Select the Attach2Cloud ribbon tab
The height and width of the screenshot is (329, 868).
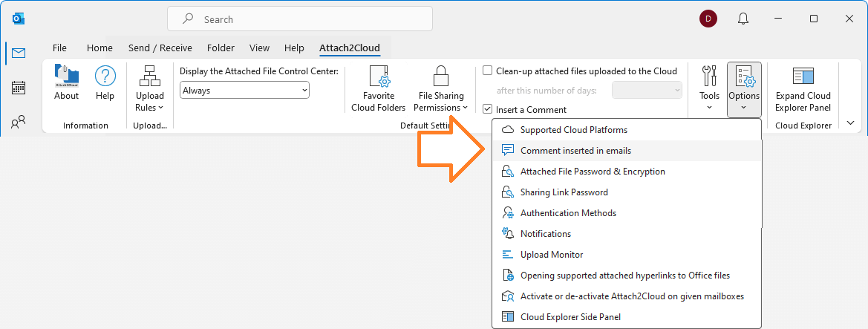[x=350, y=48]
